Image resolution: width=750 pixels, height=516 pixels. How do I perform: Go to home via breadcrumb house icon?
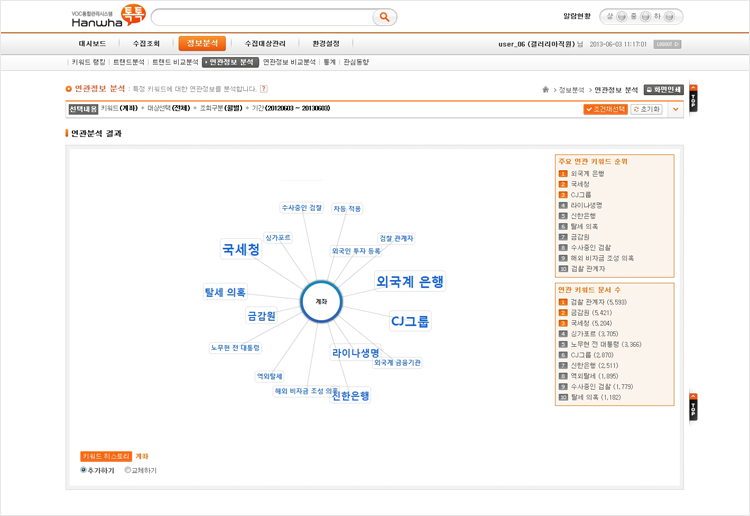(x=545, y=89)
